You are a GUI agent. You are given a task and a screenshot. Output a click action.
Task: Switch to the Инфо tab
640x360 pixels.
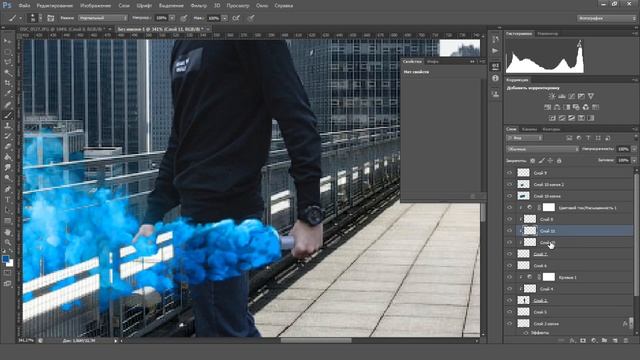coord(433,62)
